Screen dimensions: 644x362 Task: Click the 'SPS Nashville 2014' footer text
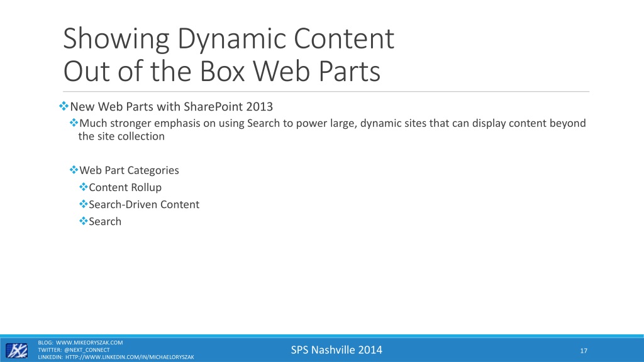(336, 350)
